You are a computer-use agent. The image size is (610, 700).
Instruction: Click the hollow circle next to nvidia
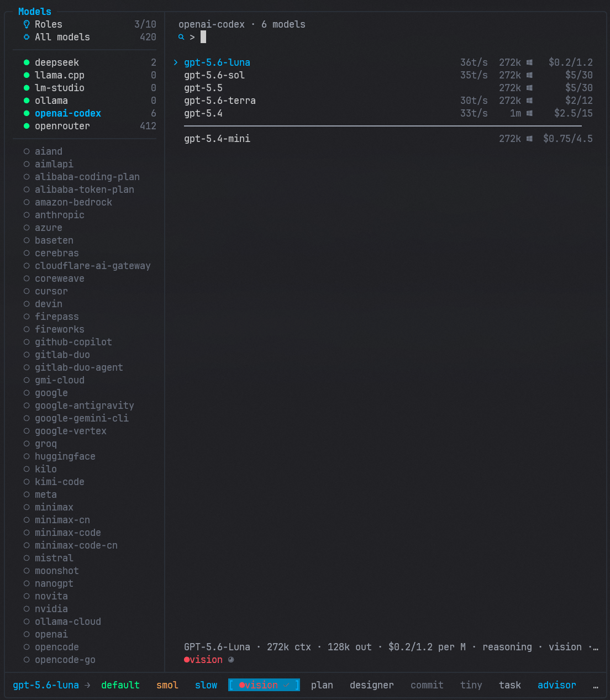point(27,609)
